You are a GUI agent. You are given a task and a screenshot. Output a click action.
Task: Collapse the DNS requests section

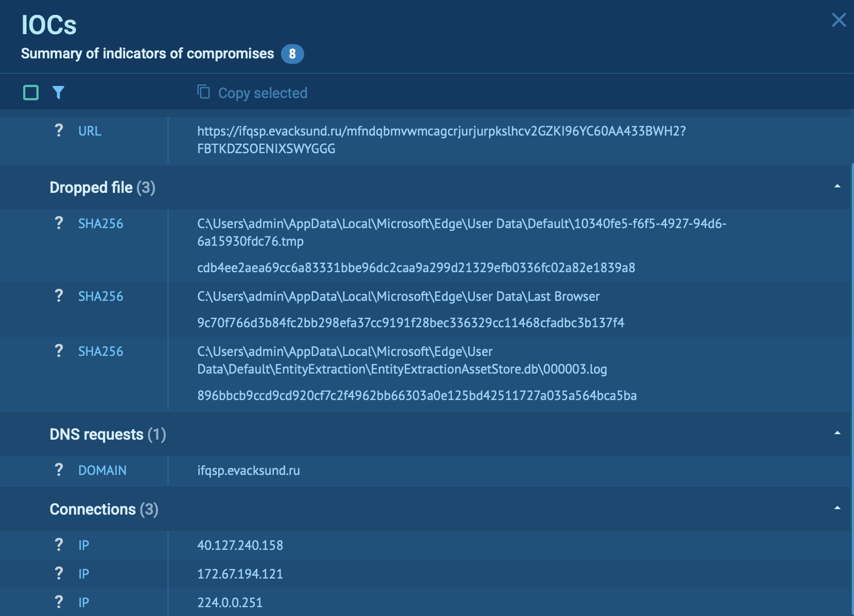coord(837,434)
